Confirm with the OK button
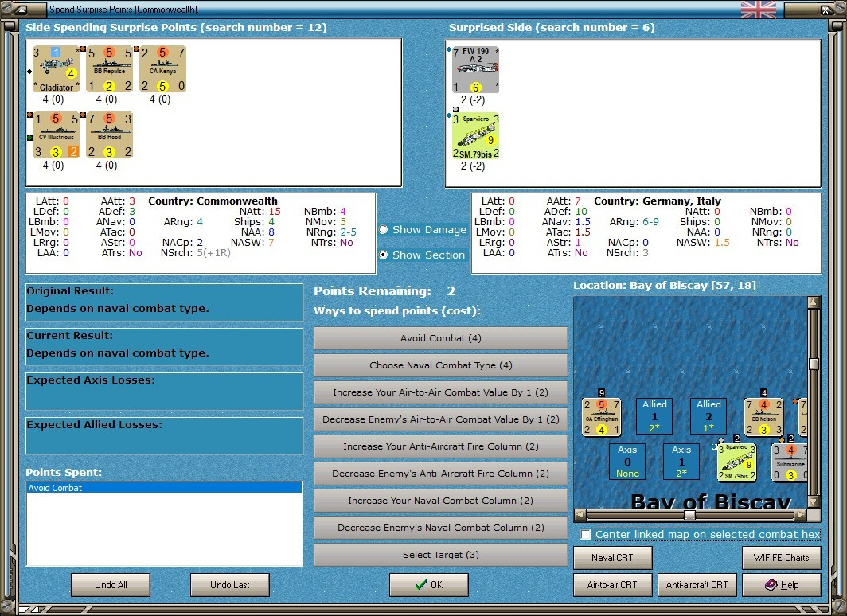847x616 pixels. (x=429, y=585)
